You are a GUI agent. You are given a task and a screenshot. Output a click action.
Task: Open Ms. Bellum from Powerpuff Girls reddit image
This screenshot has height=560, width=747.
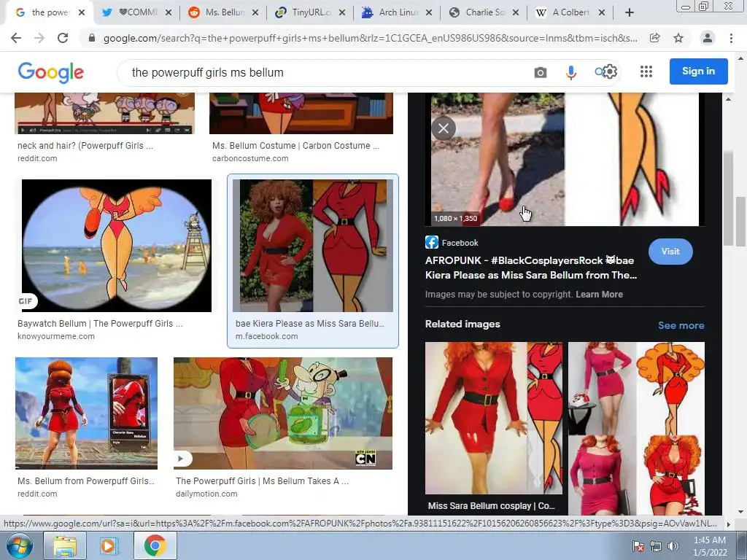pyautogui.click(x=86, y=413)
